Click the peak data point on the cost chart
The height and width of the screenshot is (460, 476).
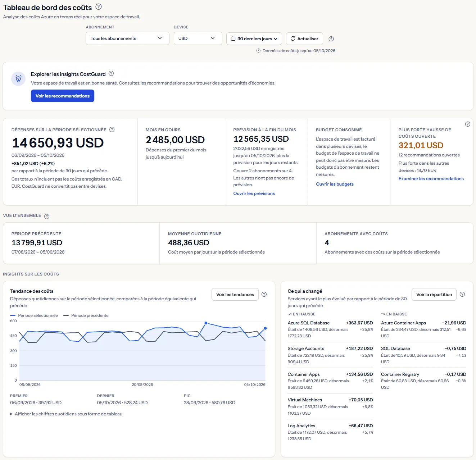206,323
